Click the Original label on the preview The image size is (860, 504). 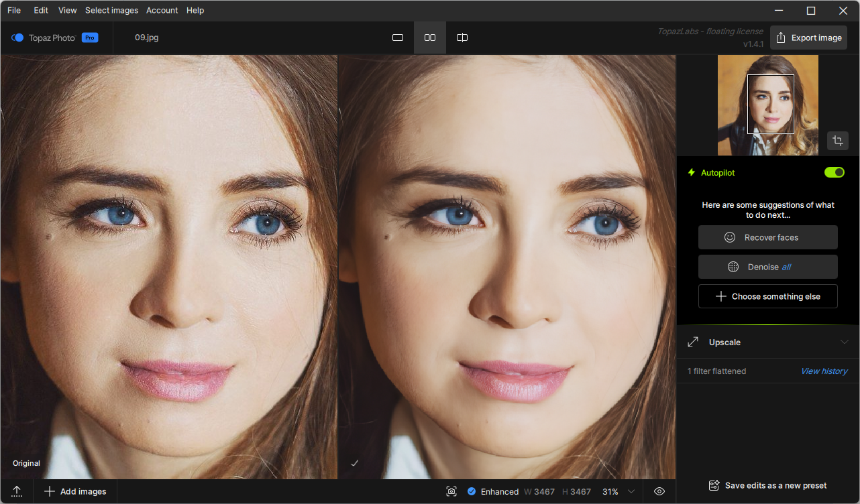click(x=27, y=463)
